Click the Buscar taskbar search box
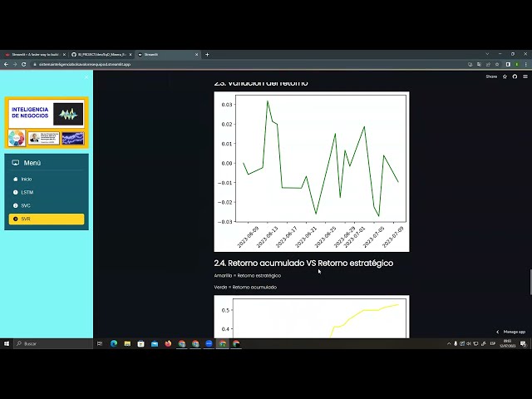 (53, 343)
